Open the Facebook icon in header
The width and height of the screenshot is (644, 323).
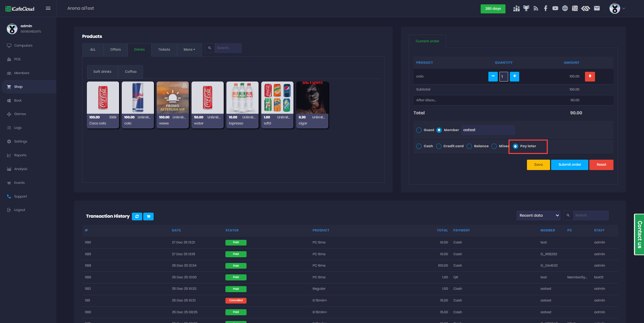point(545,8)
